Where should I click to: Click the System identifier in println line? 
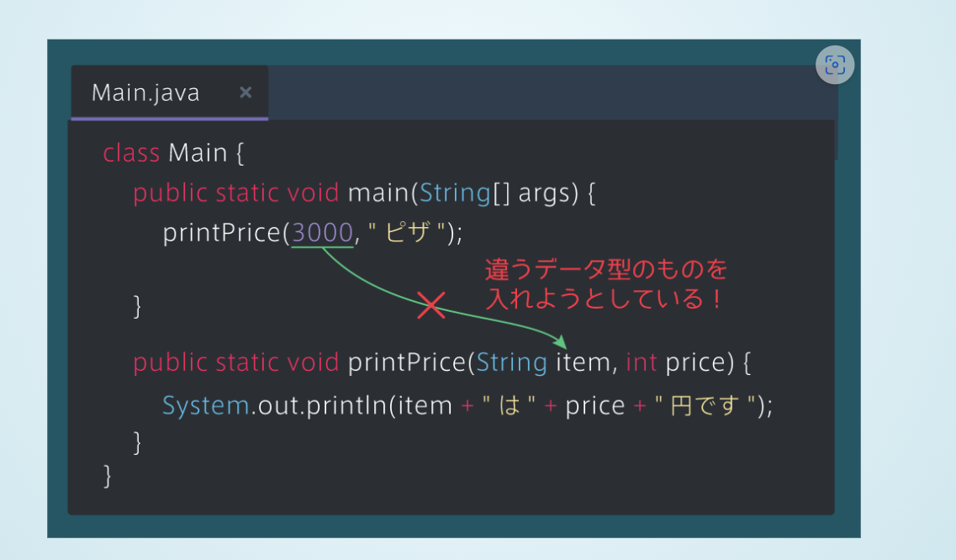(x=205, y=406)
